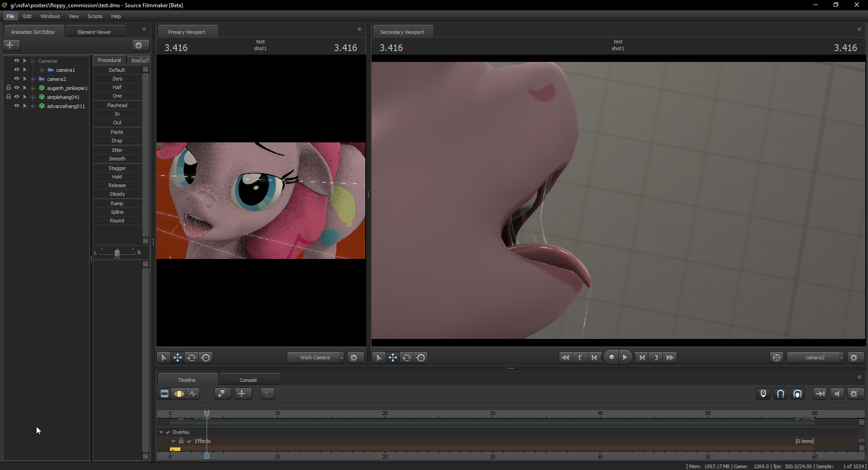
Task: Switch to the Graph Editor waveform icon
Action: click(x=193, y=394)
